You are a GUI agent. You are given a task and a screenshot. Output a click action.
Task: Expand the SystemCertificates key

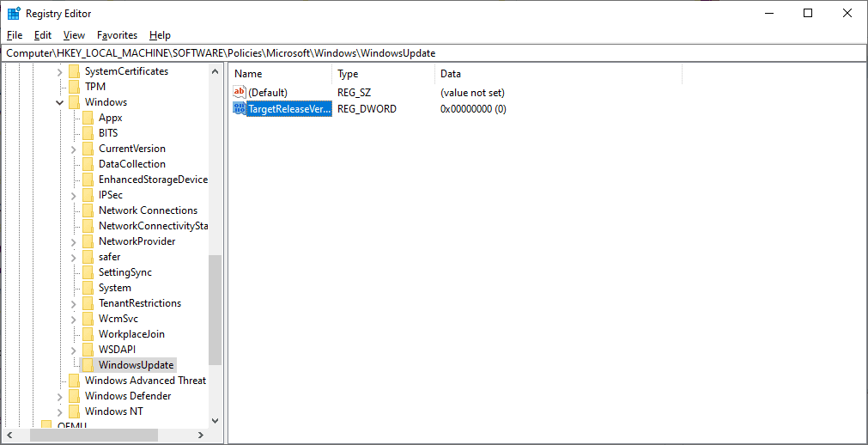click(60, 71)
